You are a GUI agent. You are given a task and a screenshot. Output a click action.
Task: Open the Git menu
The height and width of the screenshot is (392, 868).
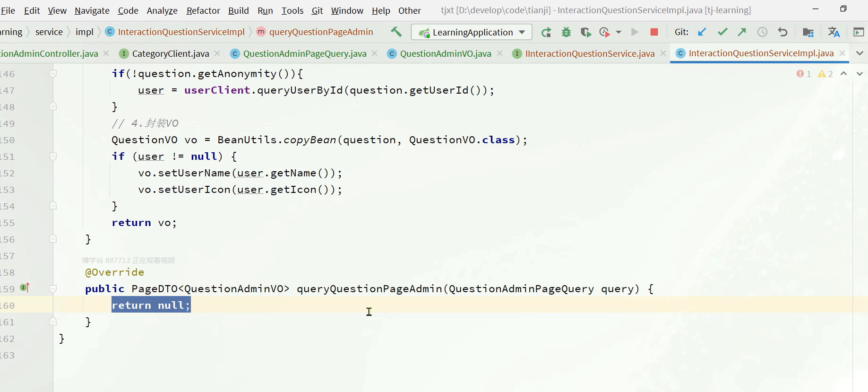[318, 10]
